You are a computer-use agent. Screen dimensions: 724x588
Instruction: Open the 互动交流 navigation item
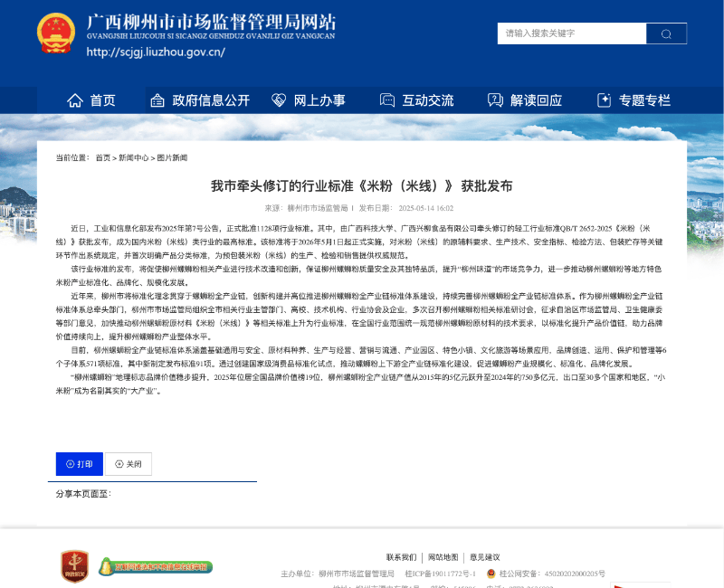pyautogui.click(x=417, y=100)
